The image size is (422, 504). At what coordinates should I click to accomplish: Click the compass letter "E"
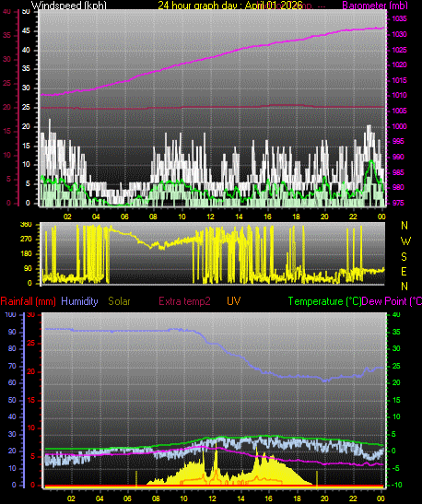pos(404,272)
